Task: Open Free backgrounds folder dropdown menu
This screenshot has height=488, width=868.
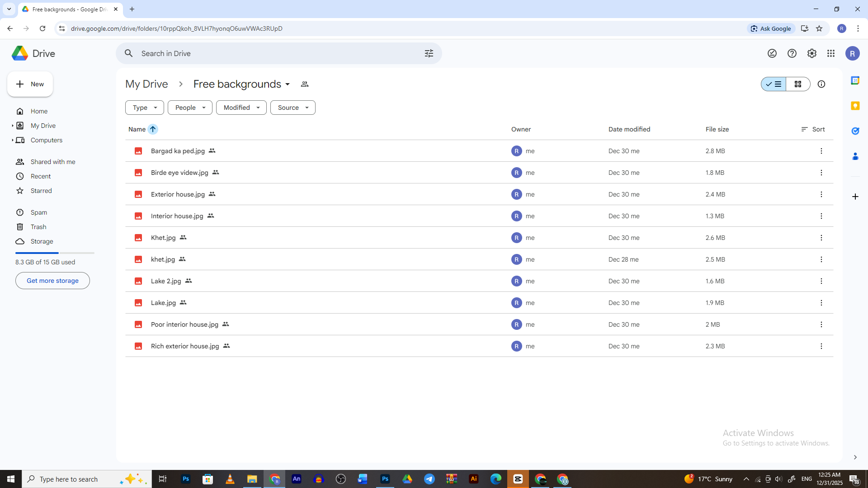Action: pos(287,84)
